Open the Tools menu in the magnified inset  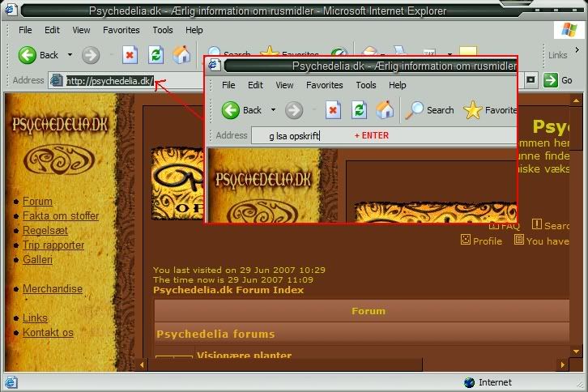click(365, 85)
